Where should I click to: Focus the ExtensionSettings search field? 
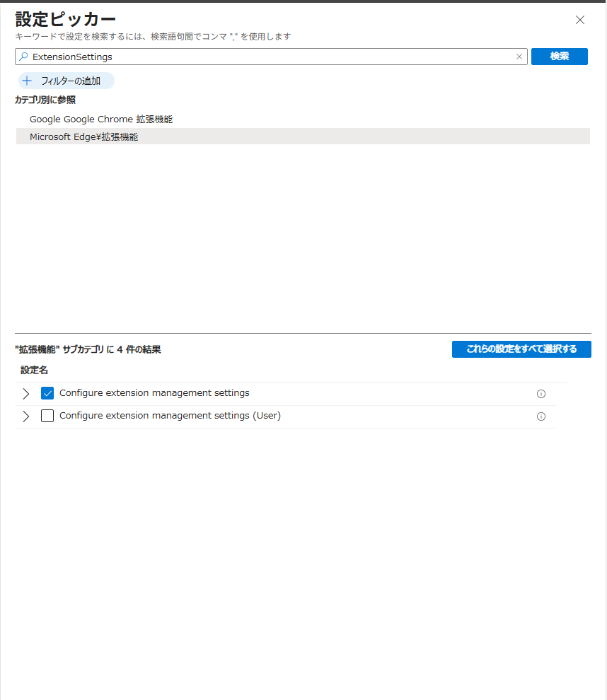tap(271, 57)
